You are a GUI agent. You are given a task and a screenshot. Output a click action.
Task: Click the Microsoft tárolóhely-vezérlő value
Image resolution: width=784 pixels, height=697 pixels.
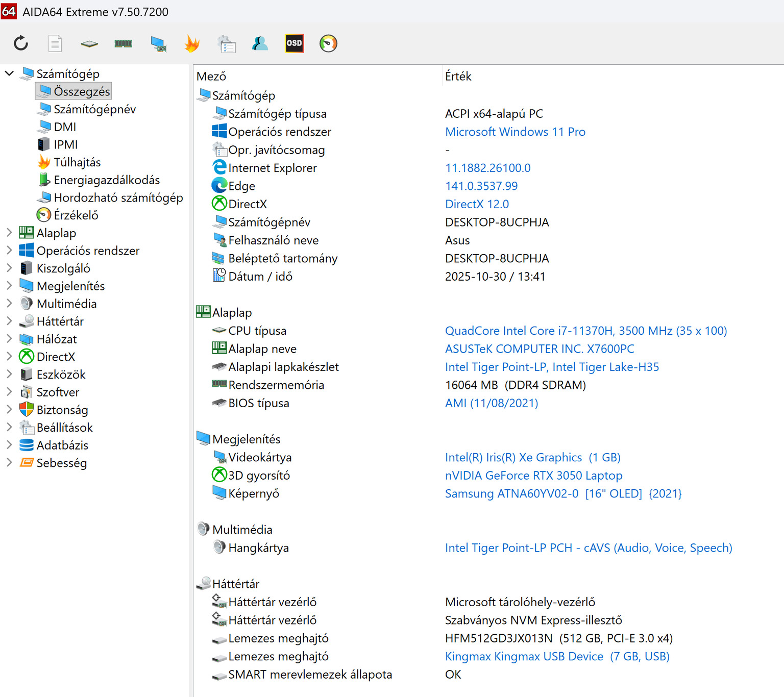click(x=520, y=602)
